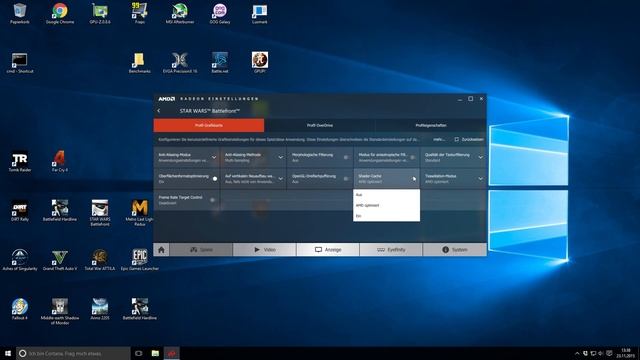Open the GOG Galaxy desktop icon

click(220, 13)
